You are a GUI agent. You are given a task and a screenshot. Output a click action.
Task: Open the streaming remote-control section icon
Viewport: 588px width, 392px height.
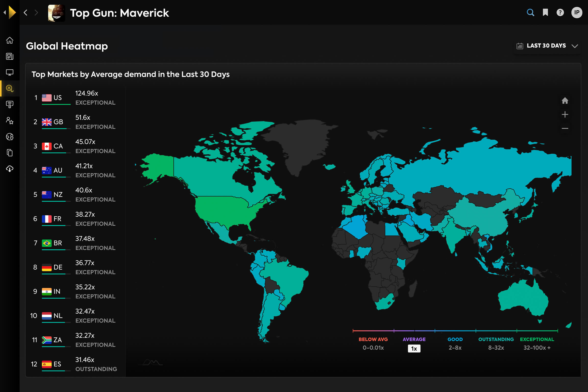coord(10,105)
